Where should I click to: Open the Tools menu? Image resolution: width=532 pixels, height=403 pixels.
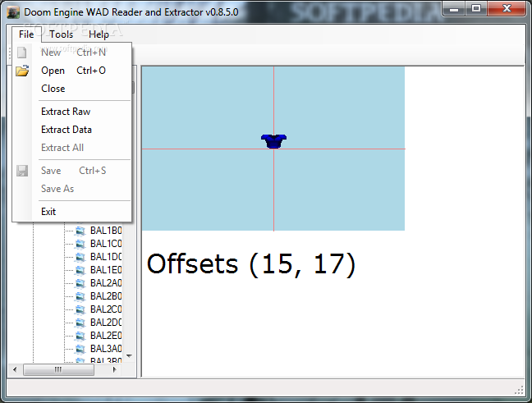tap(61, 34)
